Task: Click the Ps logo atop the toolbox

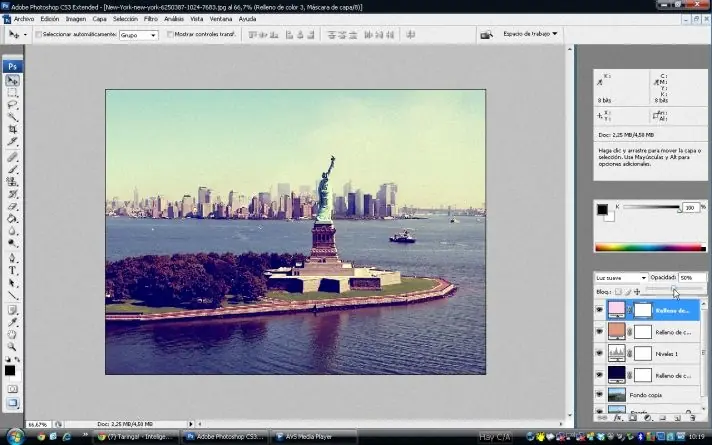Action: (12, 66)
